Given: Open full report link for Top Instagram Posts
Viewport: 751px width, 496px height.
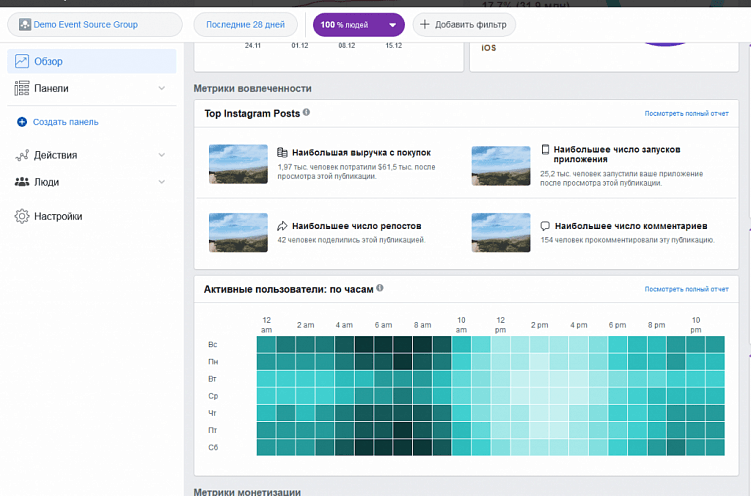Looking at the screenshot, I should click(686, 114).
